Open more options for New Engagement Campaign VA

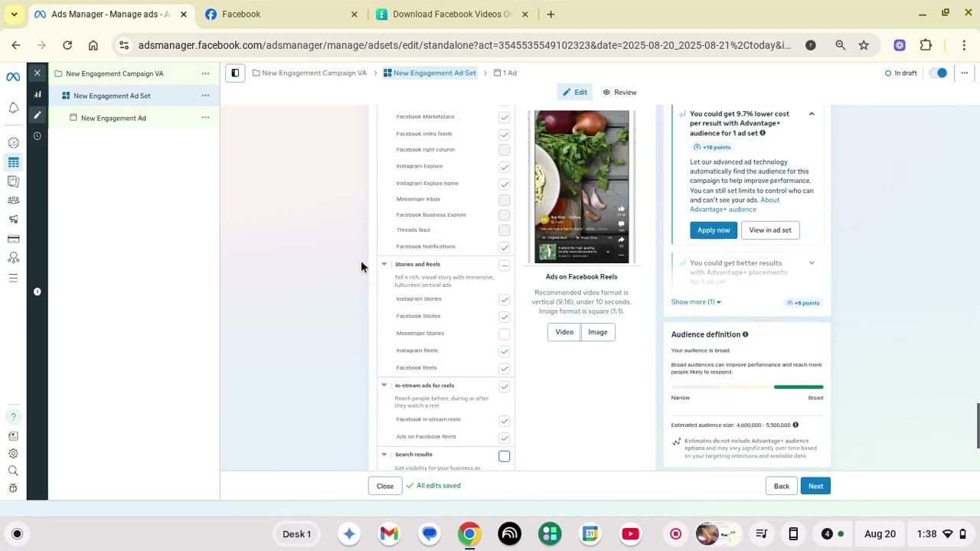(x=205, y=73)
